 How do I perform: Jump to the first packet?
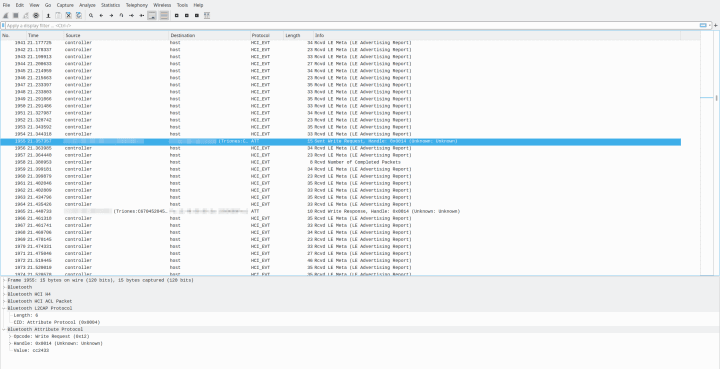(131, 16)
